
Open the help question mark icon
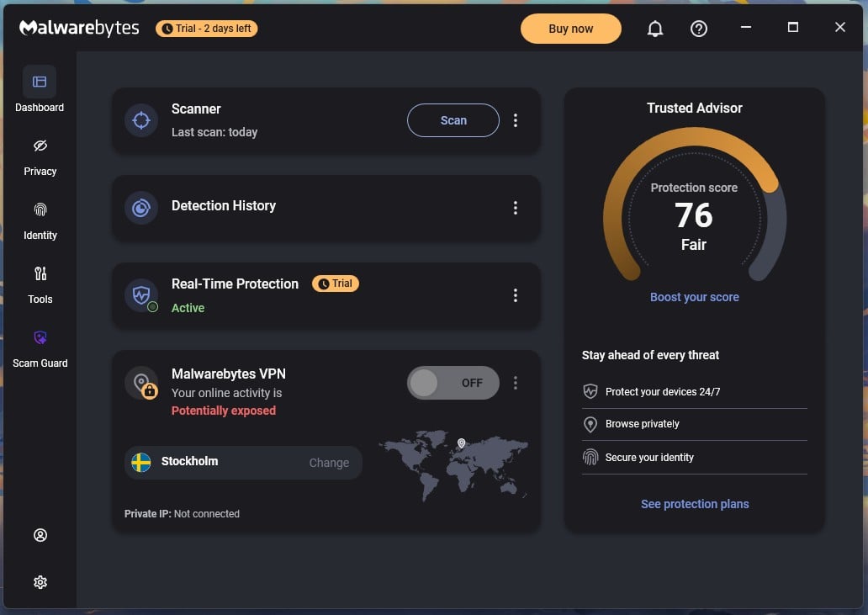[699, 29]
